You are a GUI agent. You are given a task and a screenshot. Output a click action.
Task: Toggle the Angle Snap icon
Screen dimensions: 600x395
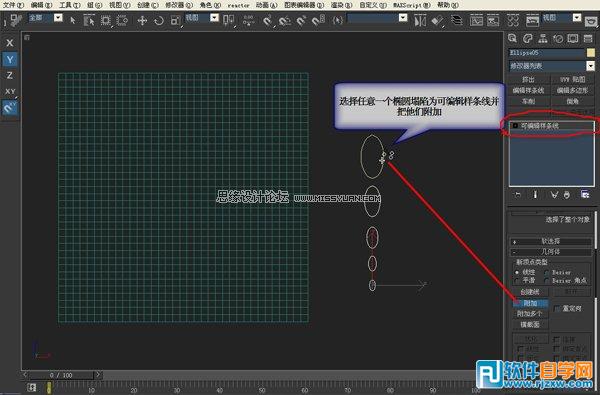pos(284,20)
